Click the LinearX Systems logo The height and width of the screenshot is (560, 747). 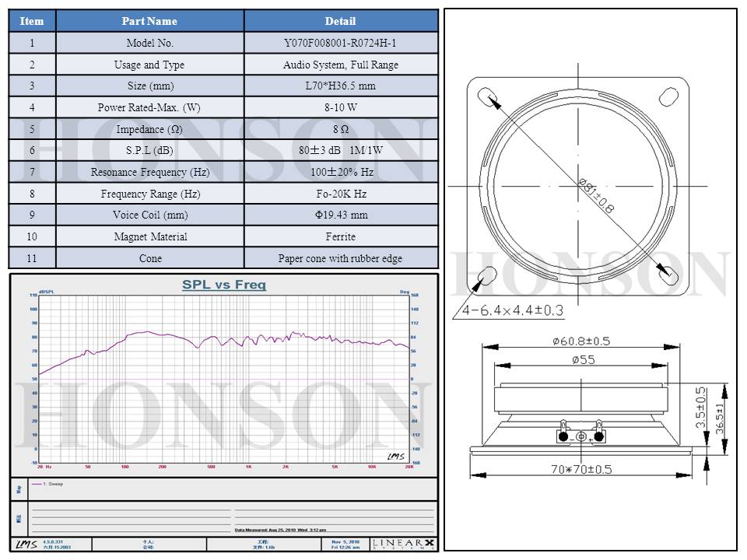403,543
